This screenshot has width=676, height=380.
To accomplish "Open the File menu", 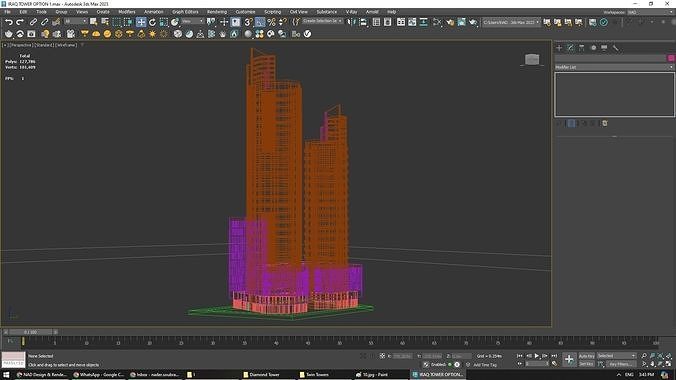I will (x=7, y=12).
